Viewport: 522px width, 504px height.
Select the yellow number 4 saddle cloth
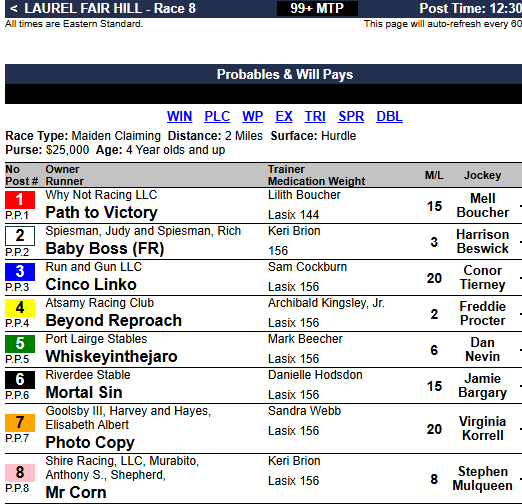(x=20, y=308)
